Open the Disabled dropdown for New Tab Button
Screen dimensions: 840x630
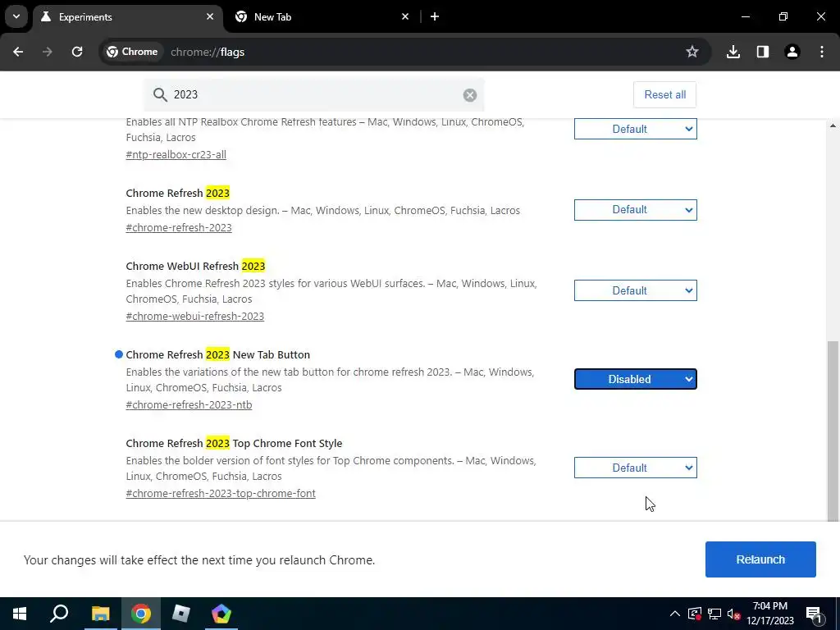636,379
